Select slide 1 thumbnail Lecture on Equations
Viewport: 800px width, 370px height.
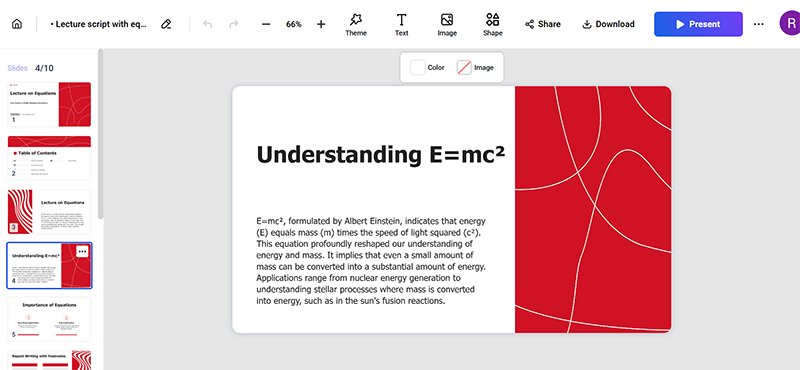pos(49,104)
